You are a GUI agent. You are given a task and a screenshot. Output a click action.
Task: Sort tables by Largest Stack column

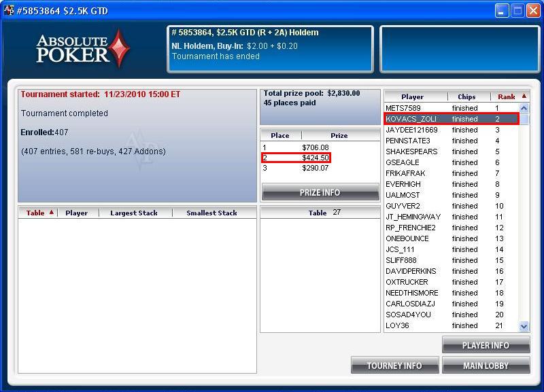click(x=134, y=213)
